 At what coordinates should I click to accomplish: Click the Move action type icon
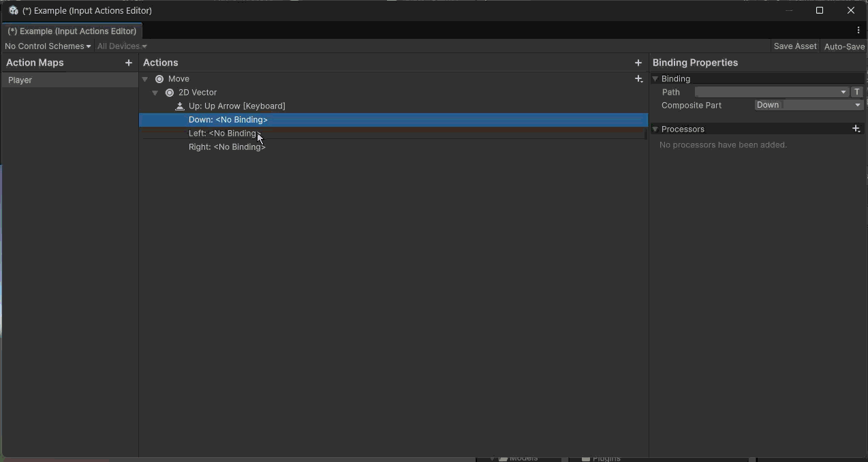pyautogui.click(x=159, y=79)
